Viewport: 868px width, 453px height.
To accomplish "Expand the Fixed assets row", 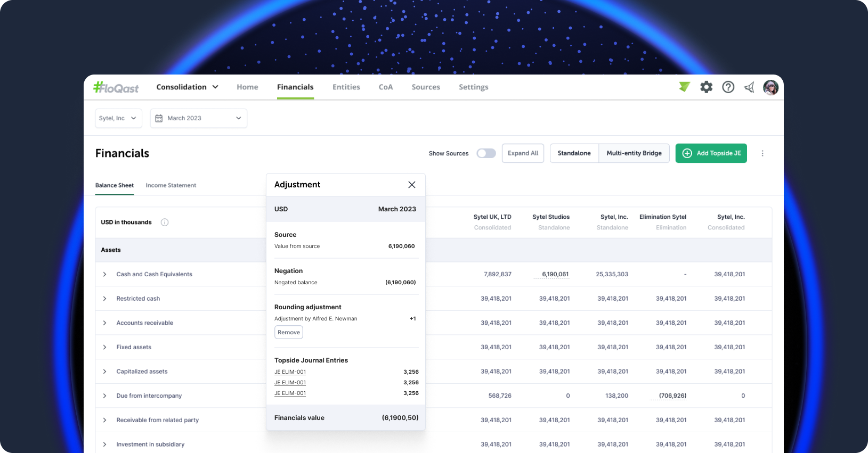I will pyautogui.click(x=104, y=347).
